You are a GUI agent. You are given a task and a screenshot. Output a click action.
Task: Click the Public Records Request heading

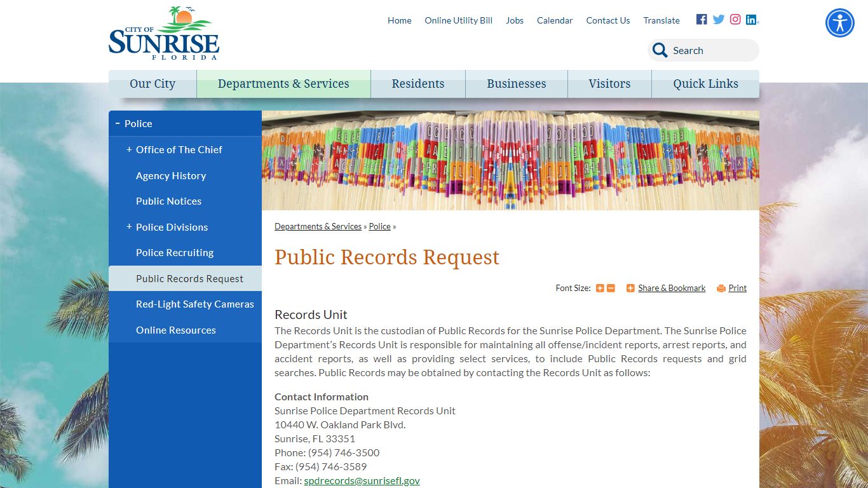pyautogui.click(x=387, y=257)
